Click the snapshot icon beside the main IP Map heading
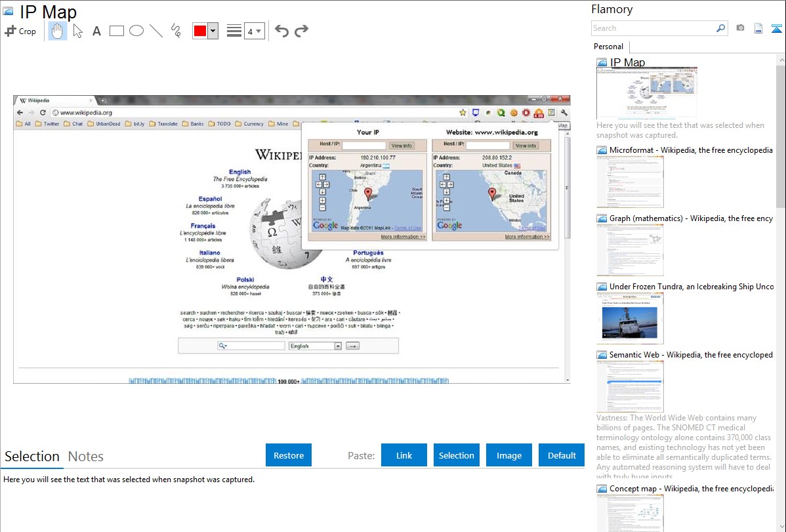This screenshot has width=786, height=532. [x=8, y=11]
